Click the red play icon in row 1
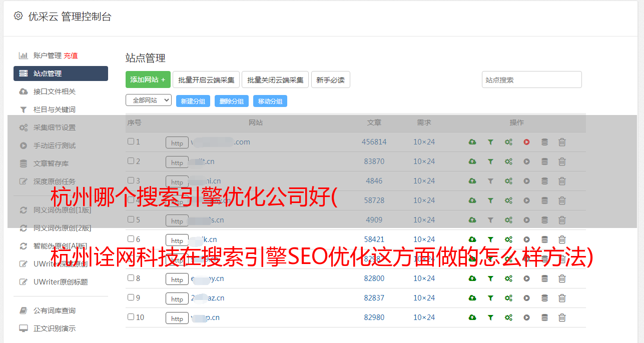 point(526,142)
